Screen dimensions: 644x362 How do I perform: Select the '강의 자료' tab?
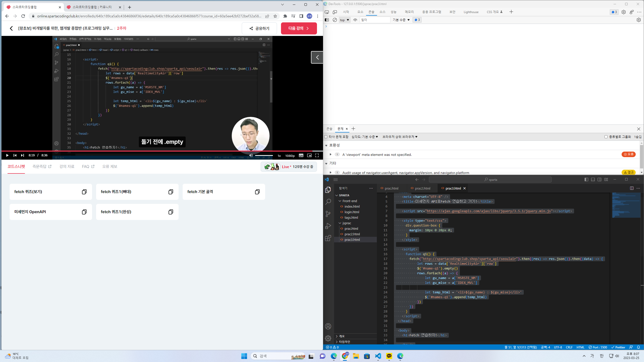pos(67,166)
